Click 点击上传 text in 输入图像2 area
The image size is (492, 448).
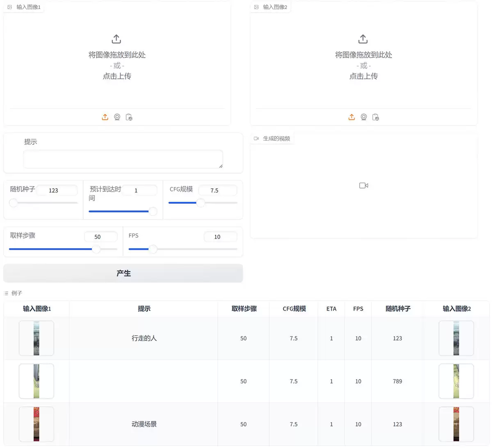(364, 76)
